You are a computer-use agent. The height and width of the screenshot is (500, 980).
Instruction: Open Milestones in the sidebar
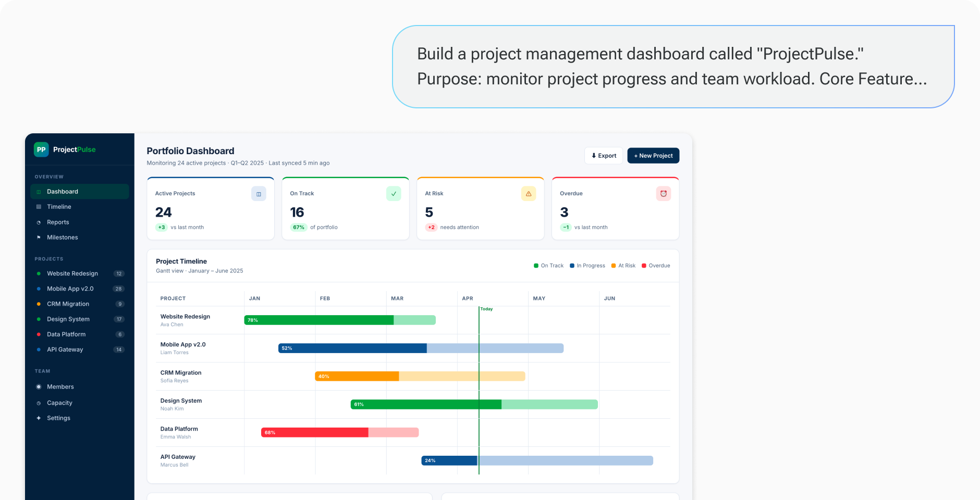click(80, 238)
